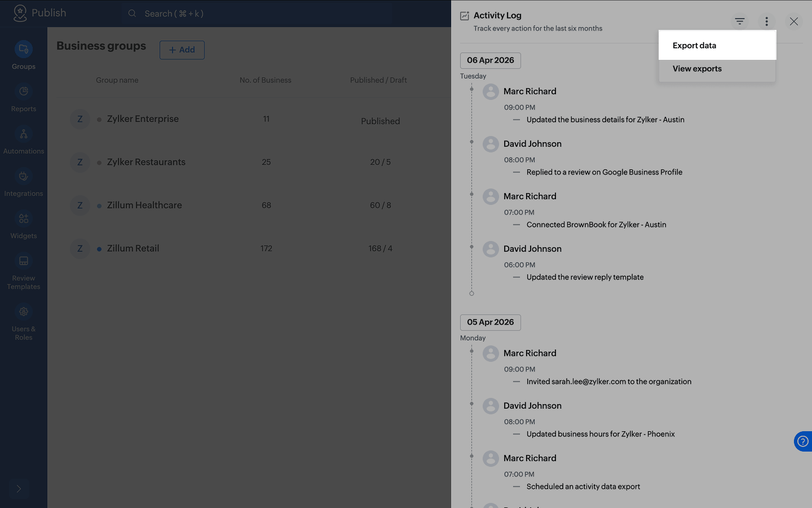Click the 05 Apr 2026 date marker

point(491,322)
